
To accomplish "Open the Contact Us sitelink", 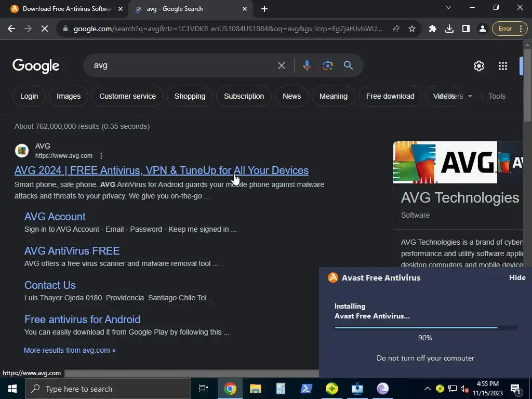I will tap(50, 285).
